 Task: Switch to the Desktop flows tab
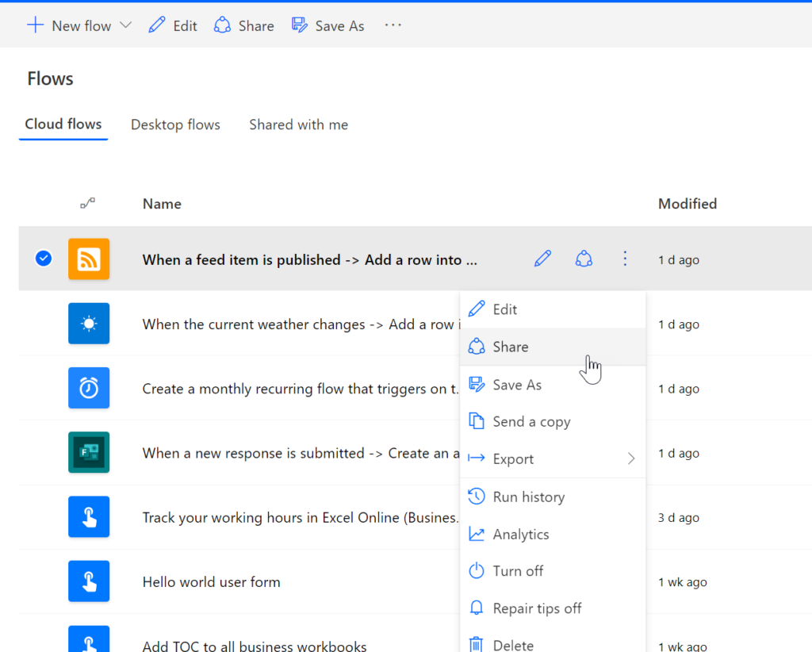[175, 125]
